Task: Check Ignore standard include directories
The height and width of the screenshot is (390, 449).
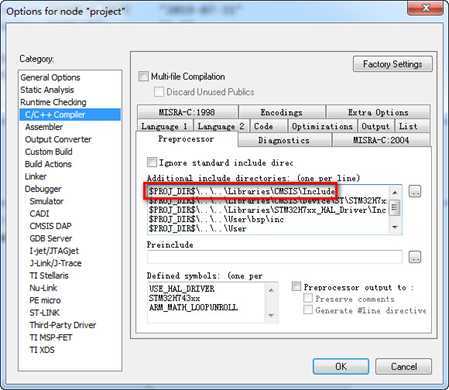Action: pyautogui.click(x=152, y=162)
